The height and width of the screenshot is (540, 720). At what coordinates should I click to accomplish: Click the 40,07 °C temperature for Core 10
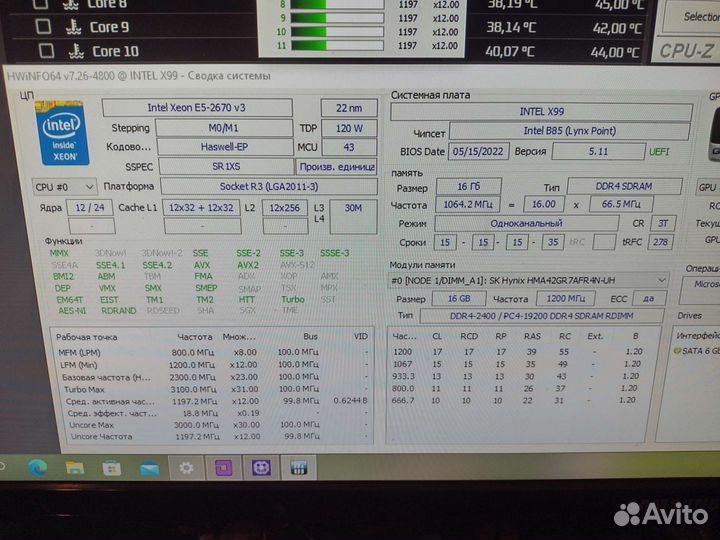[x=510, y=51]
